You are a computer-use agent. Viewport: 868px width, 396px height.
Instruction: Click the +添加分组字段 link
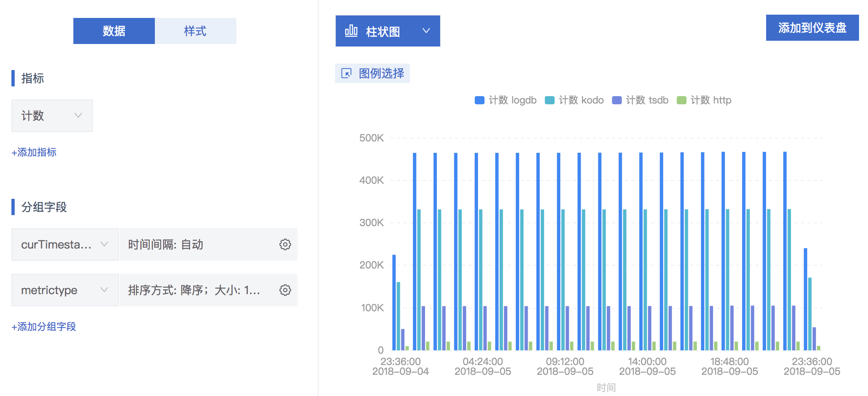pos(44,327)
